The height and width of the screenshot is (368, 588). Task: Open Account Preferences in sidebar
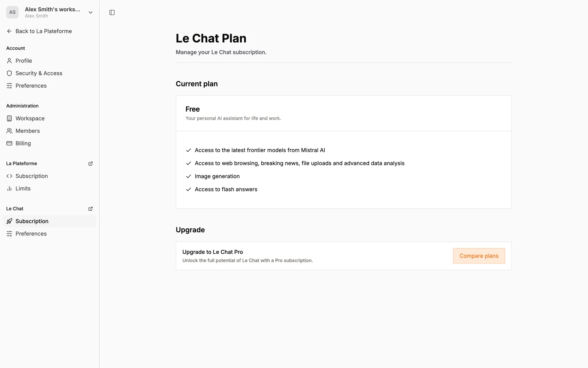point(31,86)
